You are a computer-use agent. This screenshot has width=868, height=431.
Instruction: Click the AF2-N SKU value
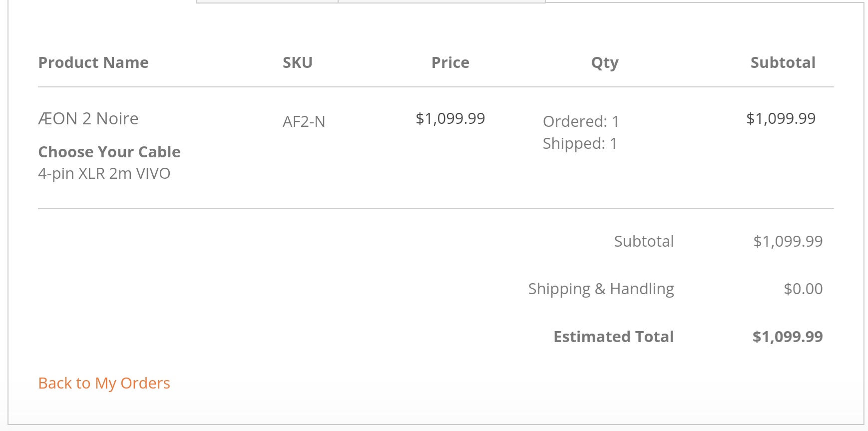click(x=304, y=121)
